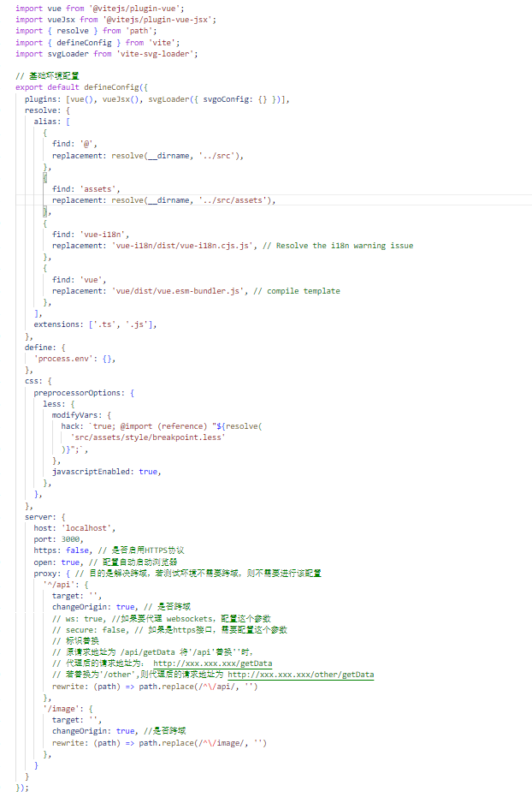Click the 'compile template' comment

304,290
